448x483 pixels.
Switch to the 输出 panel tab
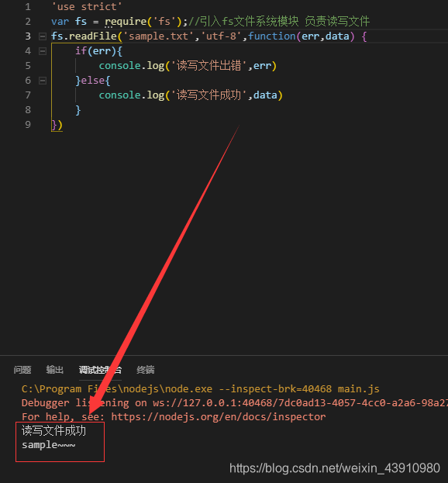55,370
